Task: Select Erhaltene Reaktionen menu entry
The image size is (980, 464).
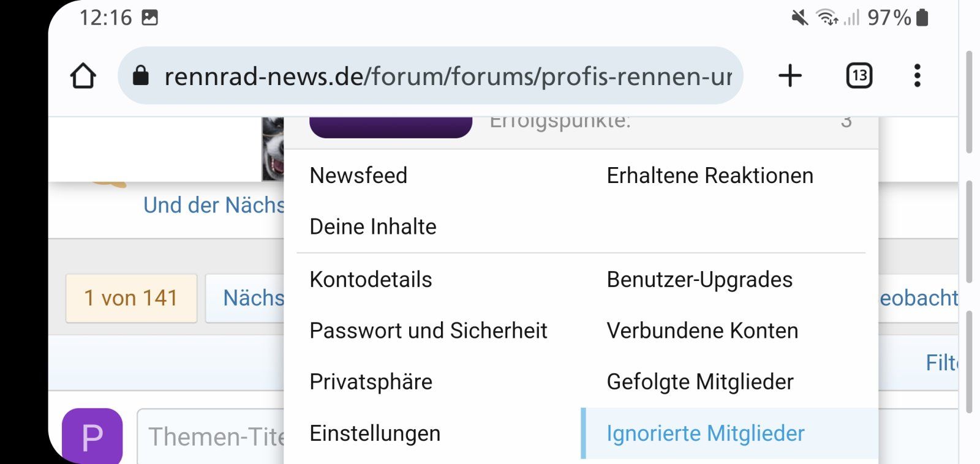Action: pos(710,176)
